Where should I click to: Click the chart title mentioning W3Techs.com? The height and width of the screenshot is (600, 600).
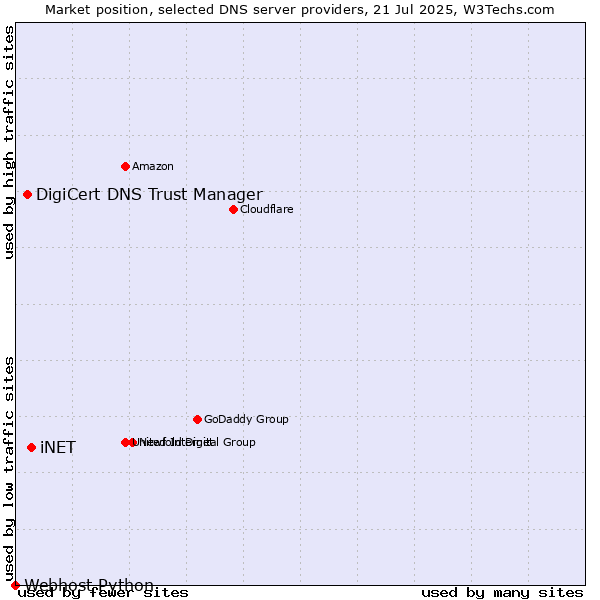(x=300, y=10)
